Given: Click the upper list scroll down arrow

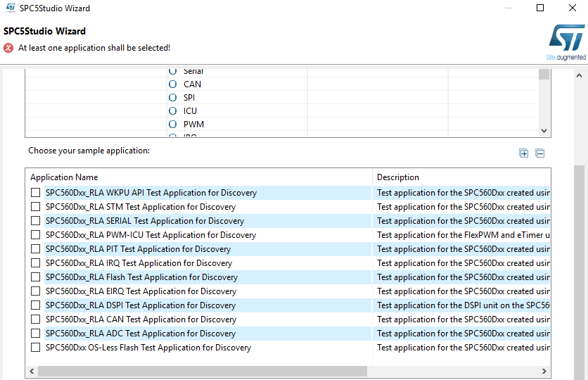Looking at the screenshot, I should point(544,131).
